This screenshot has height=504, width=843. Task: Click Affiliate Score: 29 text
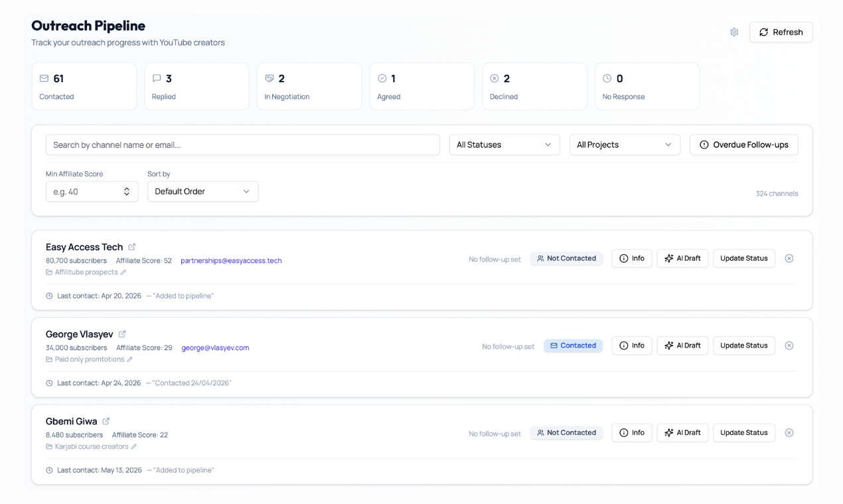pos(144,347)
